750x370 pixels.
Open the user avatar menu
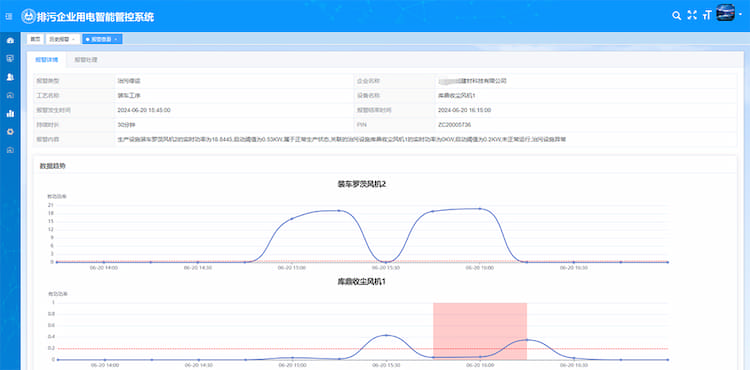pyautogui.click(x=725, y=12)
